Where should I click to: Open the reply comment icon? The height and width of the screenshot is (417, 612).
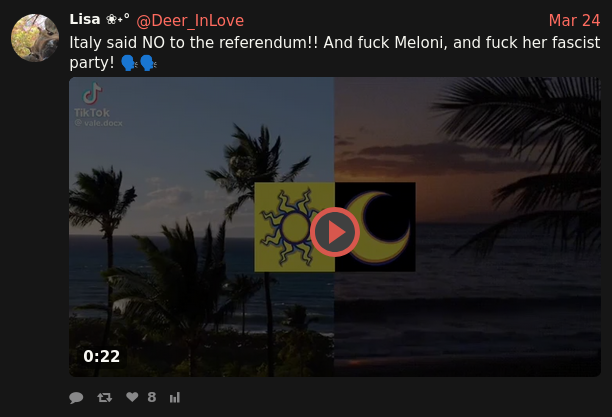point(76,397)
